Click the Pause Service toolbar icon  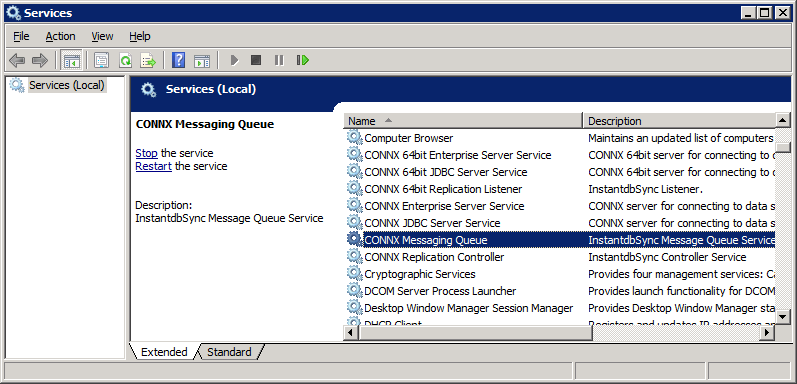click(x=279, y=61)
